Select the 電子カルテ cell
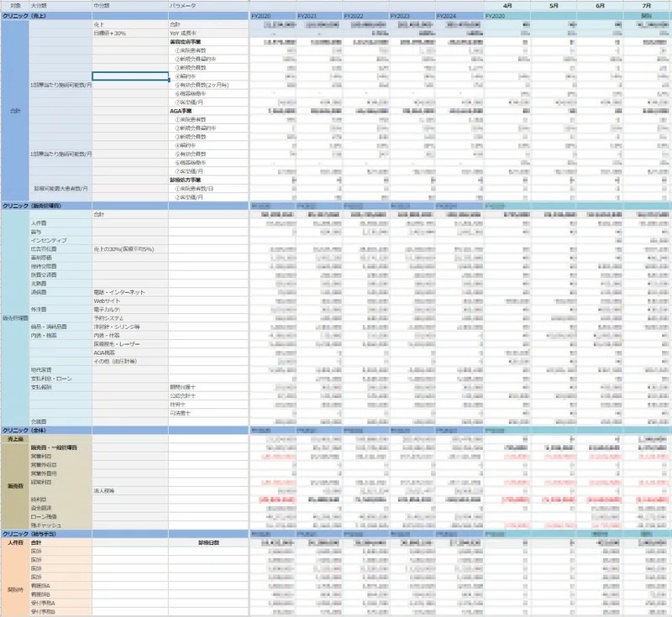Image resolution: width=672 pixels, height=617 pixels. pyautogui.click(x=130, y=309)
